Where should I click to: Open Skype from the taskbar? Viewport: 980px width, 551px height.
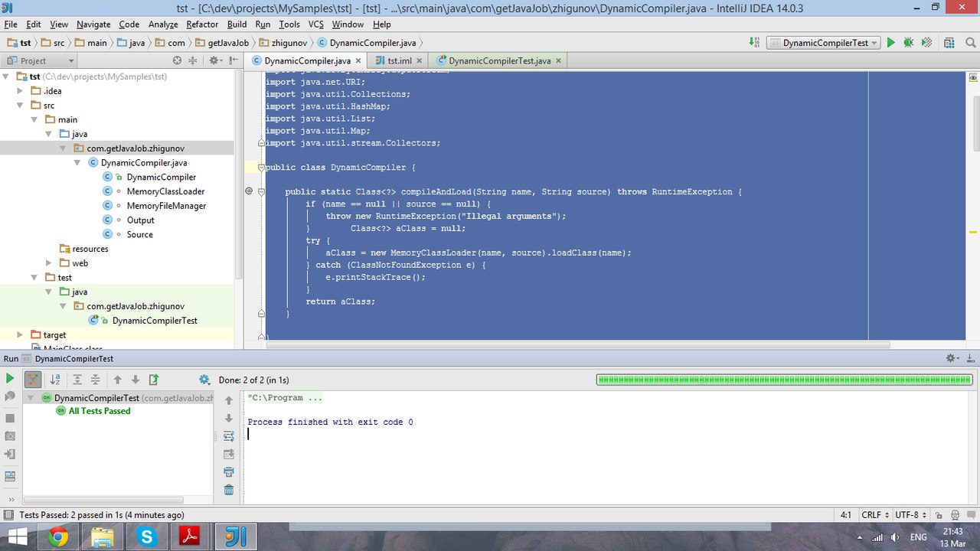(145, 536)
